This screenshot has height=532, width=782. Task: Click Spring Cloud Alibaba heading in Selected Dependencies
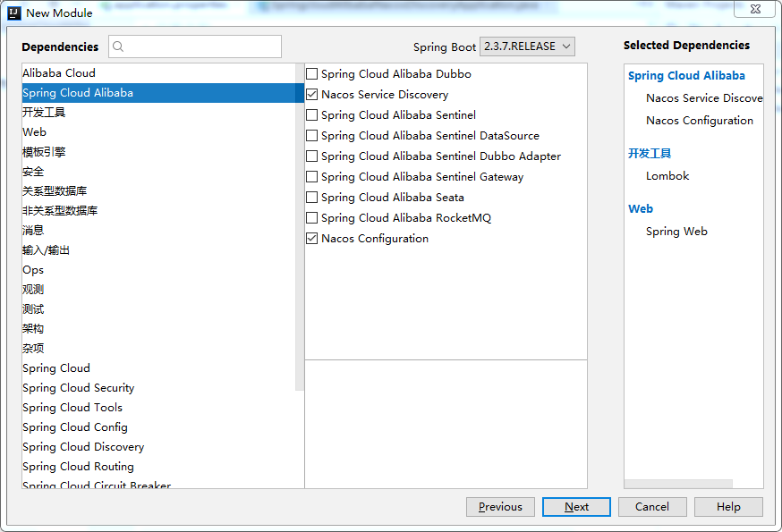click(686, 76)
